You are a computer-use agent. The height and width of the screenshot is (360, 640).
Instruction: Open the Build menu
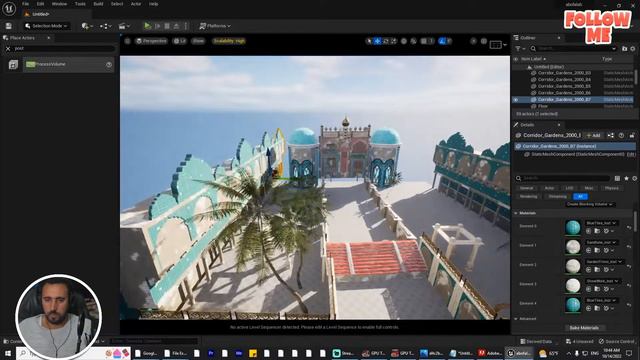click(x=98, y=4)
